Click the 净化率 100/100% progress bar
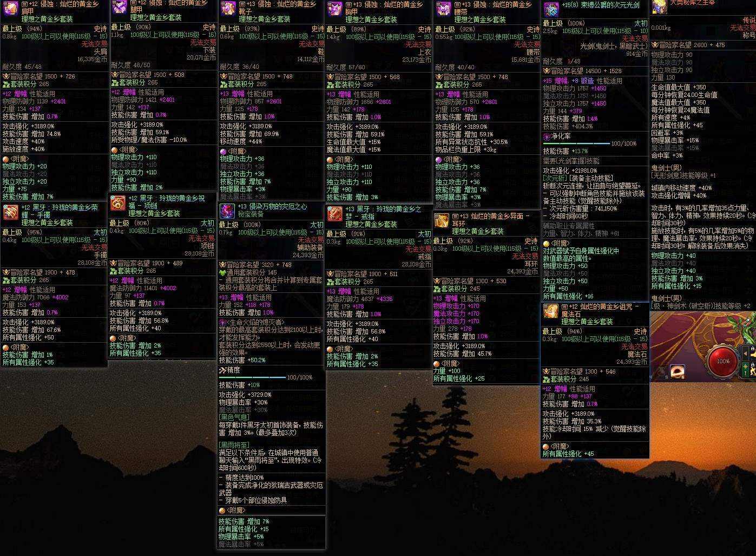 click(x=575, y=144)
